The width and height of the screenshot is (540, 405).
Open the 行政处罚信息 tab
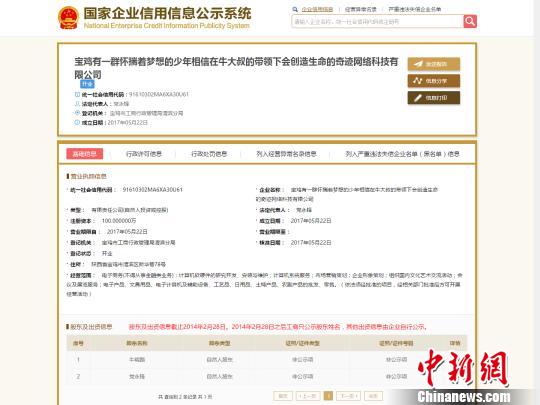[x=209, y=154]
